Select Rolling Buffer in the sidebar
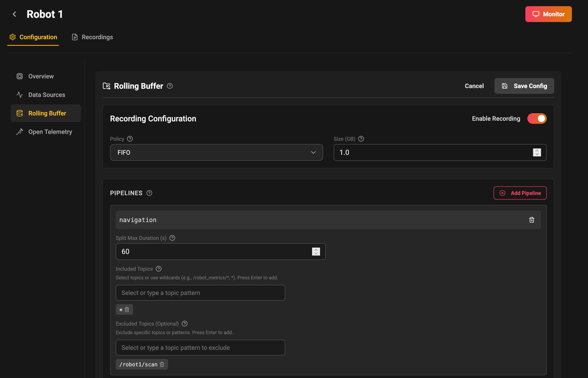Screen dimensions: 588x378 tap(46, 113)
